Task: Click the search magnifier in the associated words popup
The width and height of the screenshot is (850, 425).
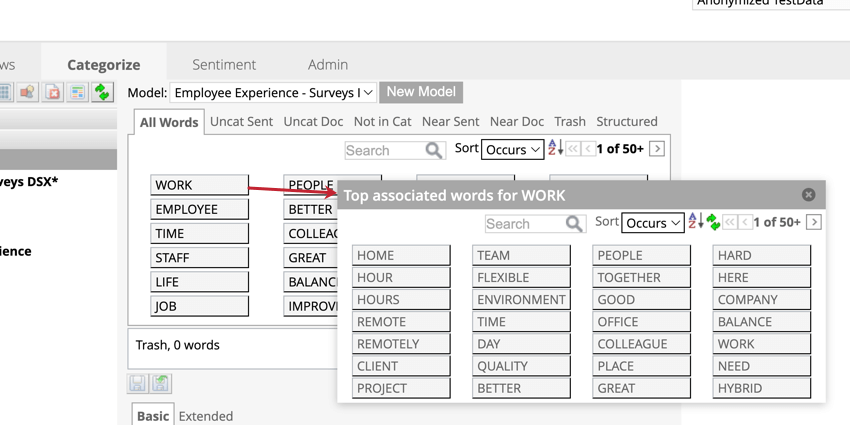Action: click(574, 223)
